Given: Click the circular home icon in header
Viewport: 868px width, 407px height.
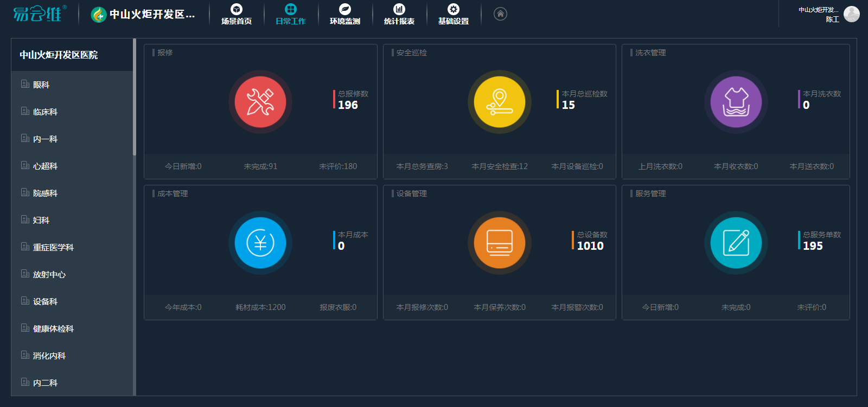Looking at the screenshot, I should pos(500,14).
